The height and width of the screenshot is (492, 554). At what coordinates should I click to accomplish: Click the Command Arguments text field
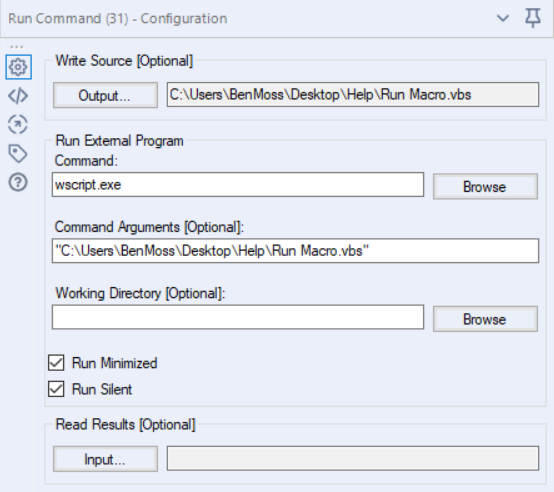coord(295,251)
